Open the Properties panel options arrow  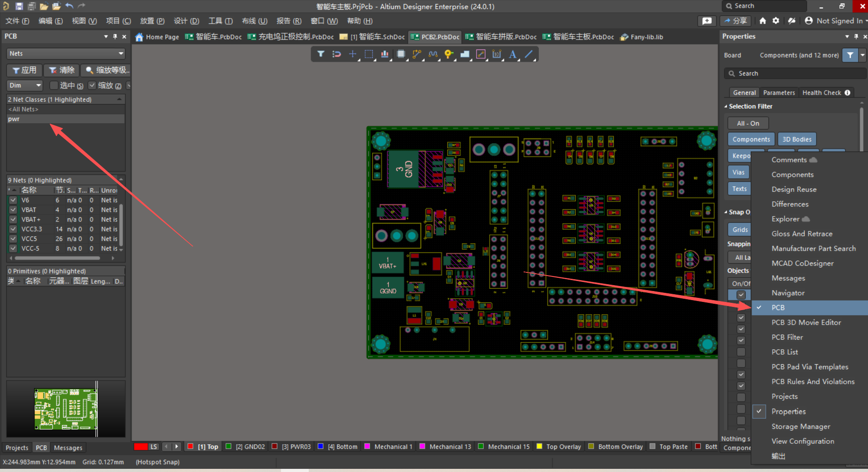(847, 36)
